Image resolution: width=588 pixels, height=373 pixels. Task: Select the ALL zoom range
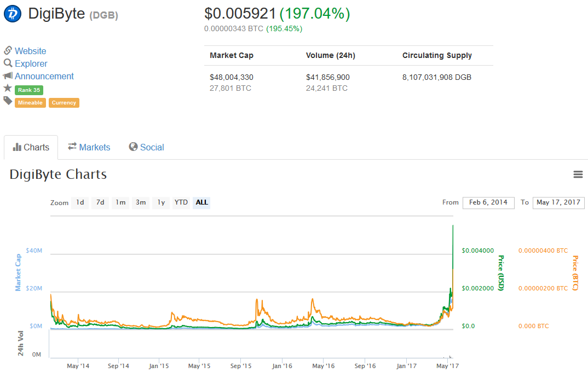[201, 202]
